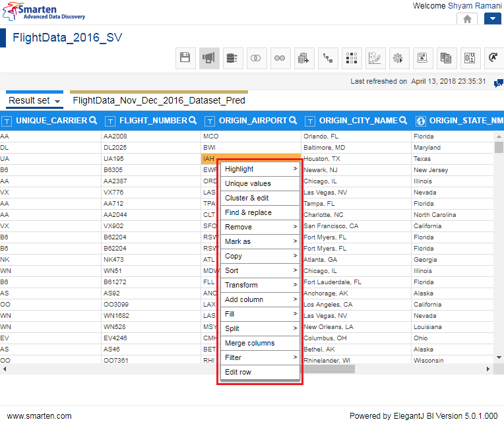Click search icon on FLIGHT_NUMBER column
The width and height of the screenshot is (504, 426).
[193, 121]
